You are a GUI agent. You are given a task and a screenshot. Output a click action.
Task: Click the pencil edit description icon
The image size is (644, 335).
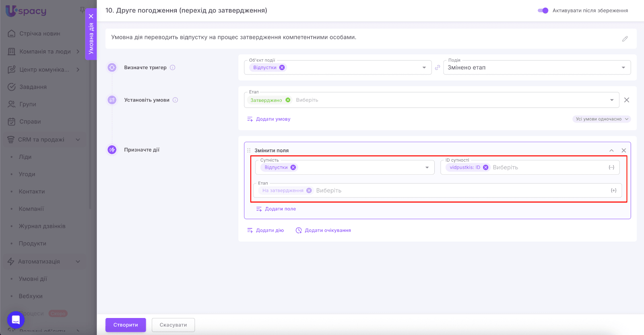pos(625,39)
